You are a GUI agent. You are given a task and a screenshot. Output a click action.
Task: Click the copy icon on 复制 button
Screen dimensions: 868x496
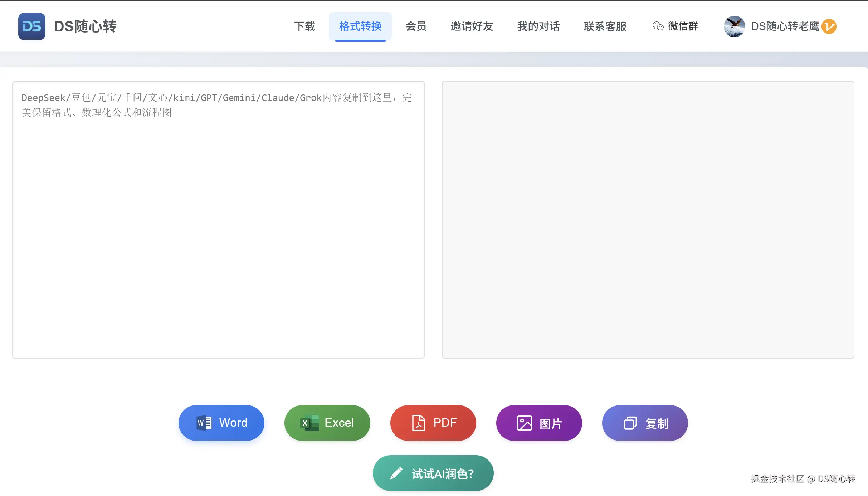pyautogui.click(x=630, y=423)
